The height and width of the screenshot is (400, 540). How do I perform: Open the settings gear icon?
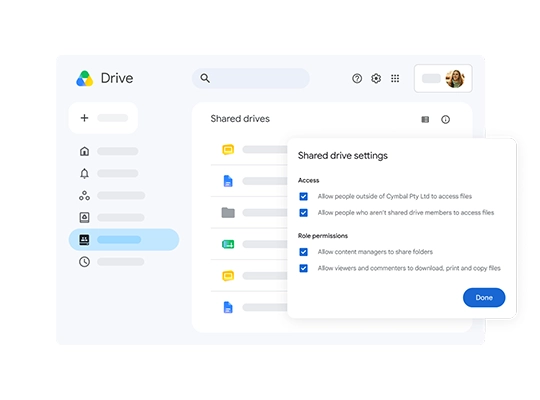click(x=376, y=79)
